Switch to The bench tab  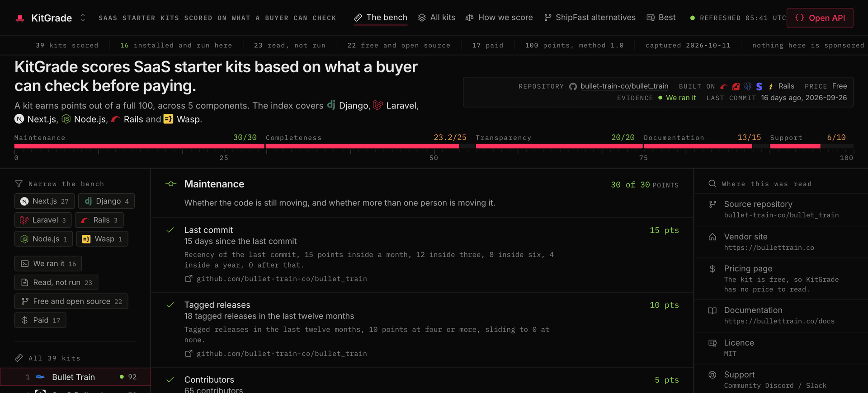point(381,18)
